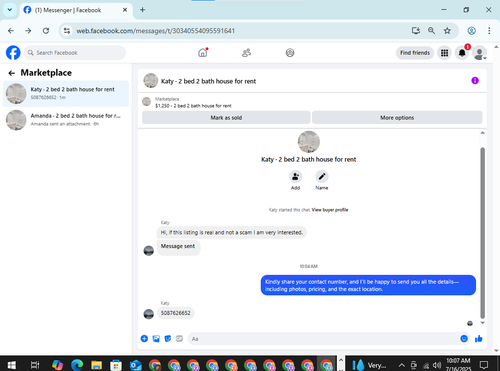Bookmark this page with the star
This screenshot has width=500, height=371.
point(447,31)
